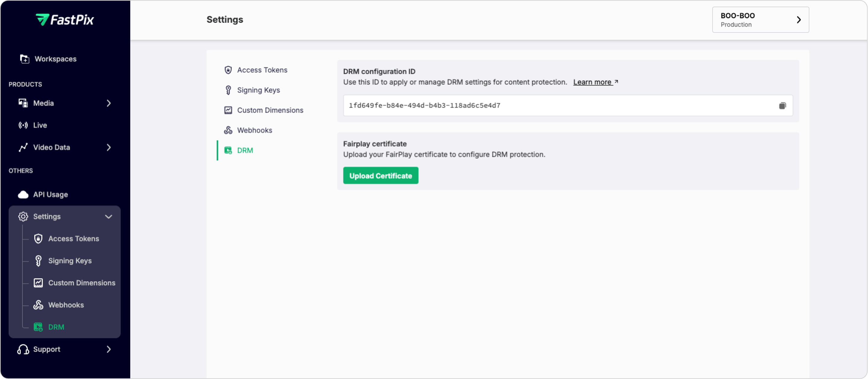Click the Signing Keys key icon in sidebar

[x=38, y=261]
